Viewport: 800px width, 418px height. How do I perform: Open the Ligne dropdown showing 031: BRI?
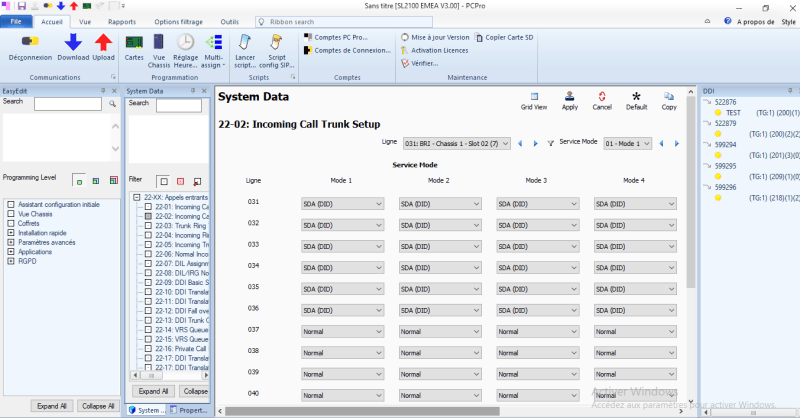point(457,144)
